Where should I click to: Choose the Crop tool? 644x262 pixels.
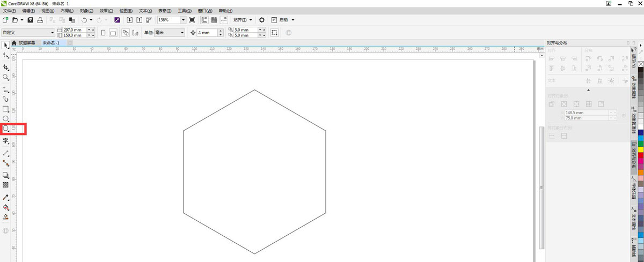coord(6,68)
